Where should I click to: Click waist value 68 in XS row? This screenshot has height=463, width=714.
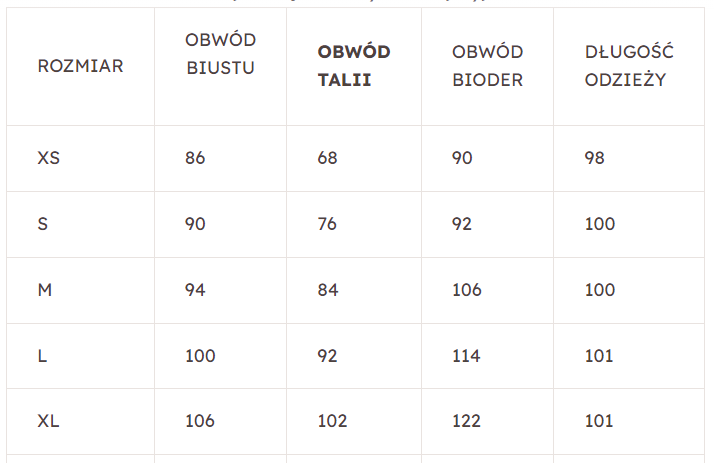(327, 158)
